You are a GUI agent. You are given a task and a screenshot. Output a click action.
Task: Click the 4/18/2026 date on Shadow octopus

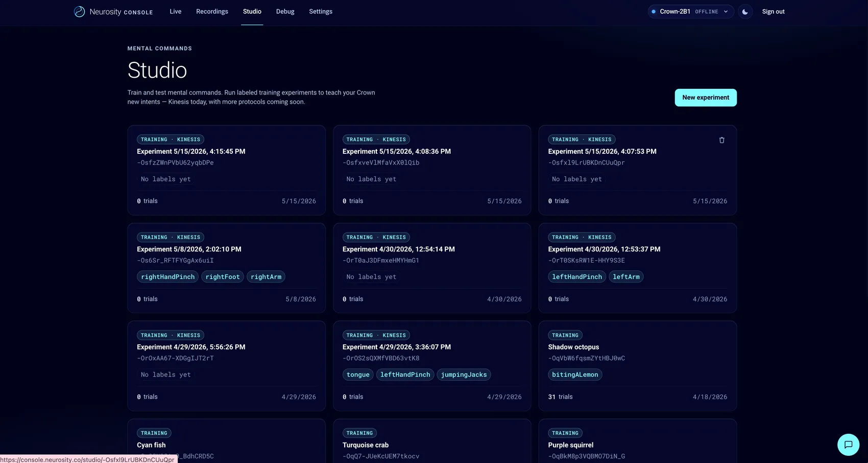pos(710,397)
